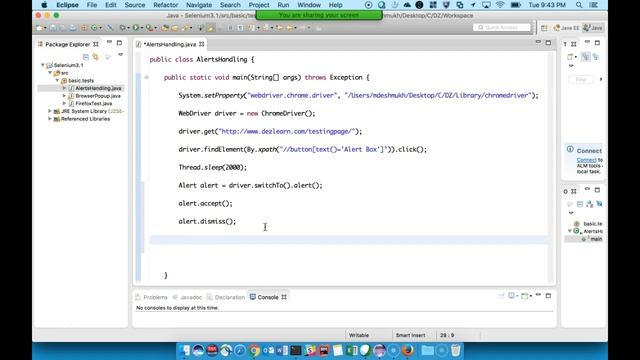Expand the FirefoxTest.java tree node
The image size is (640, 360).
pyautogui.click(x=64, y=104)
